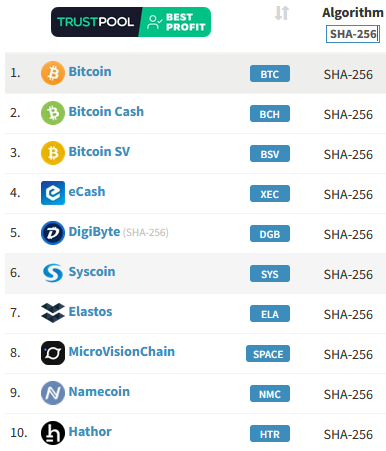
Task: Click the Algorithm column header
Action: point(353,13)
